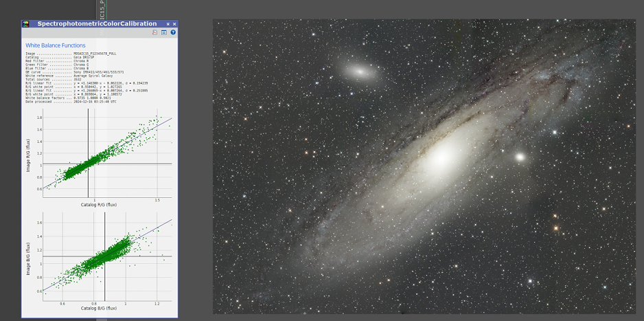644x321 pixels.
Task: Open help with the blue question mark
Action: pyautogui.click(x=173, y=32)
